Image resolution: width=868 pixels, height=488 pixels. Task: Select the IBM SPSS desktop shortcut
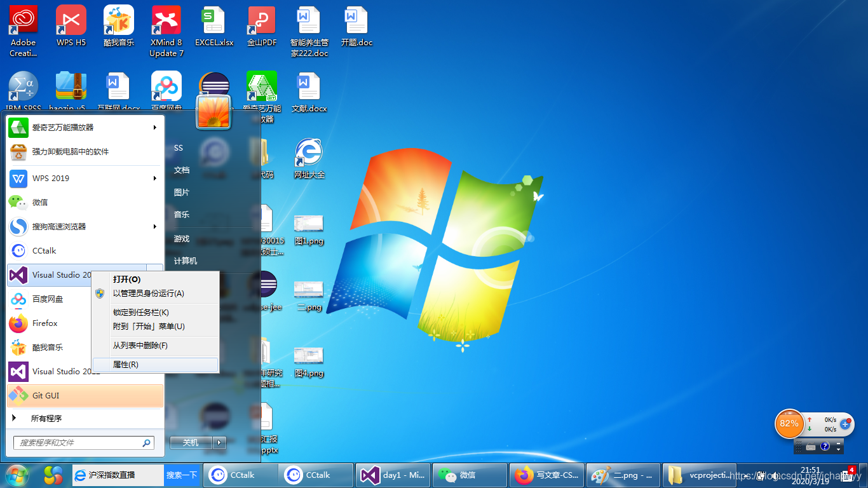(24, 91)
